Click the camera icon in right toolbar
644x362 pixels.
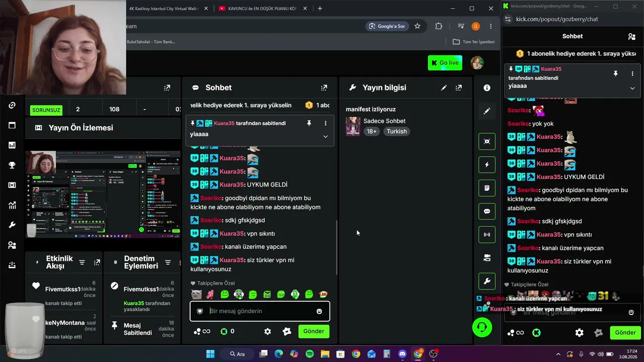(487, 258)
